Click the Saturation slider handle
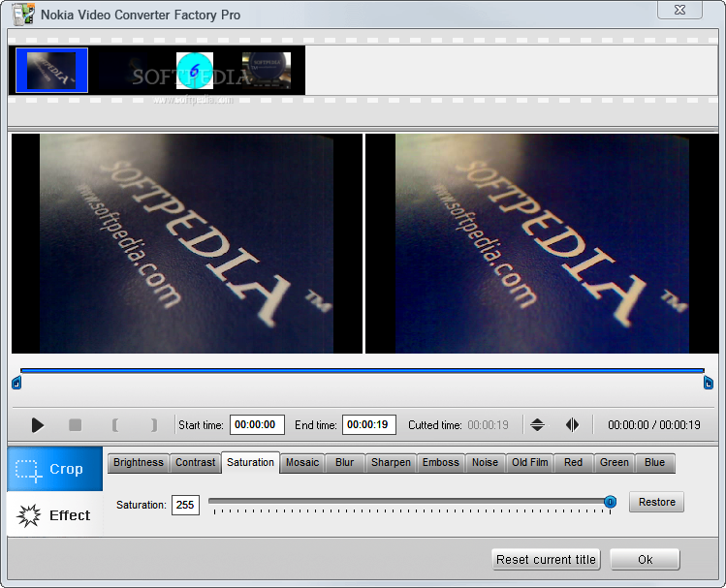Image resolution: width=726 pixels, height=588 pixels. (611, 502)
